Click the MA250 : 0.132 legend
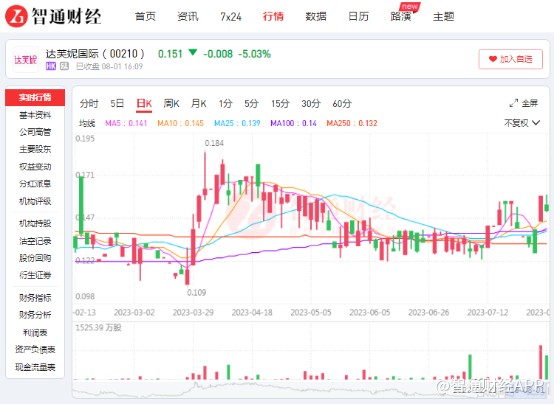The image size is (554, 405). (x=352, y=123)
